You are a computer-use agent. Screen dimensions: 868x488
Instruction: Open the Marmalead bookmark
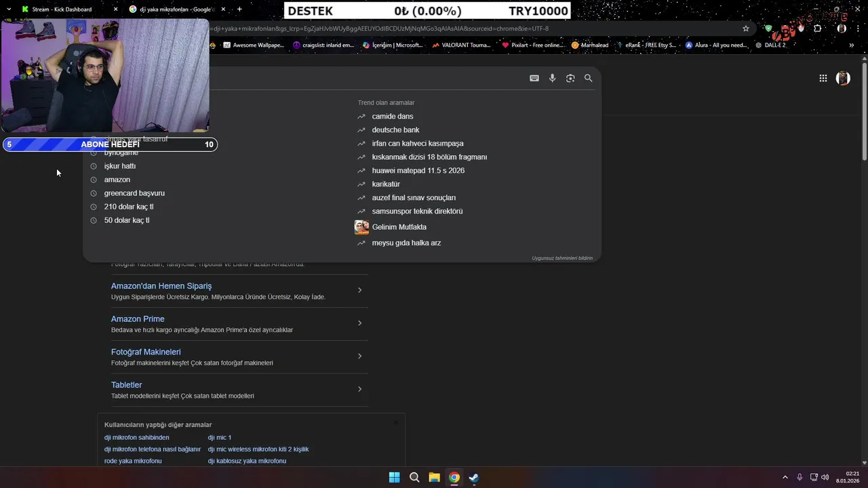[591, 45]
